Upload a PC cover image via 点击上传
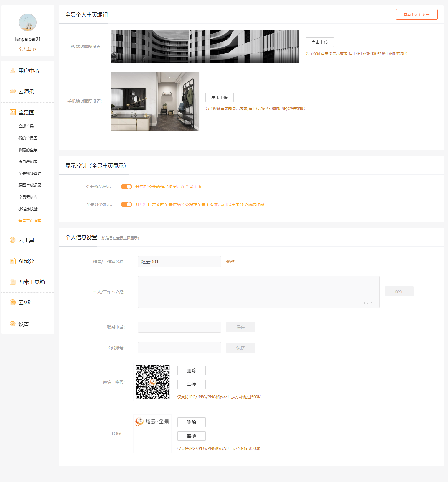448x482 pixels. click(x=319, y=42)
